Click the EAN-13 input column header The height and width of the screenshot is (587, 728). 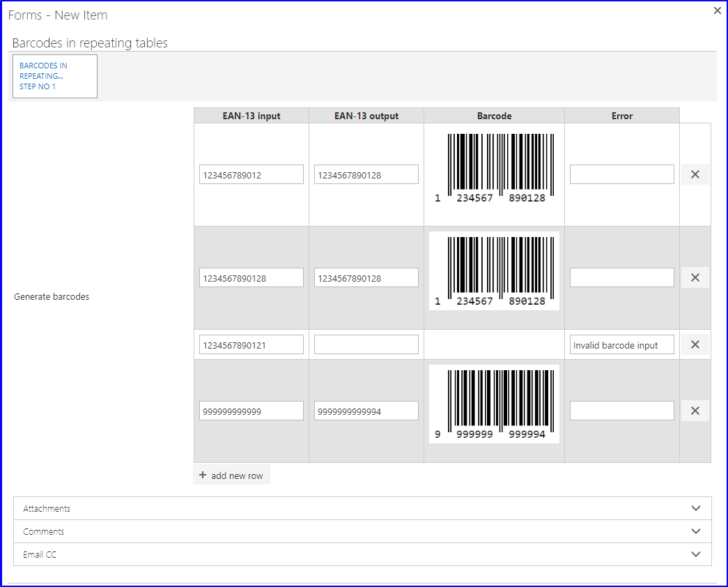(x=251, y=116)
